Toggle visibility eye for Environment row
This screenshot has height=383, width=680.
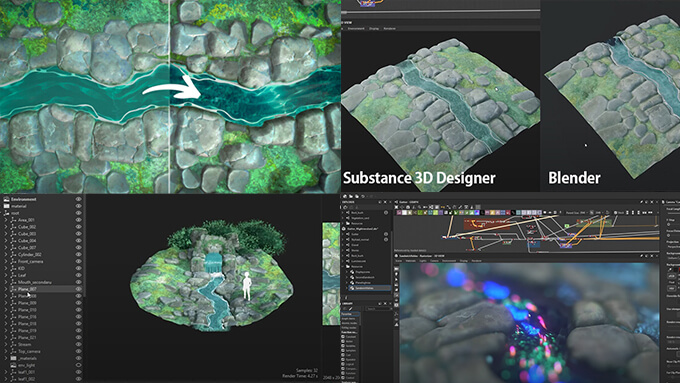(x=78, y=199)
